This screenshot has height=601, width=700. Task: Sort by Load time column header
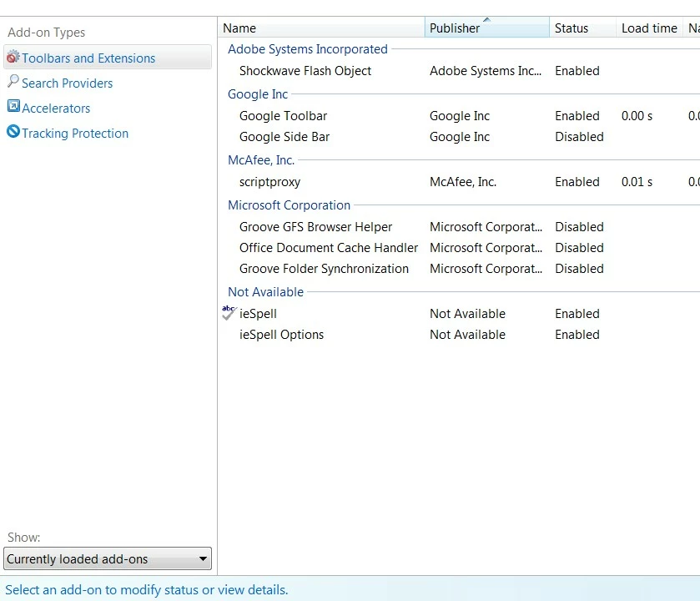point(648,28)
